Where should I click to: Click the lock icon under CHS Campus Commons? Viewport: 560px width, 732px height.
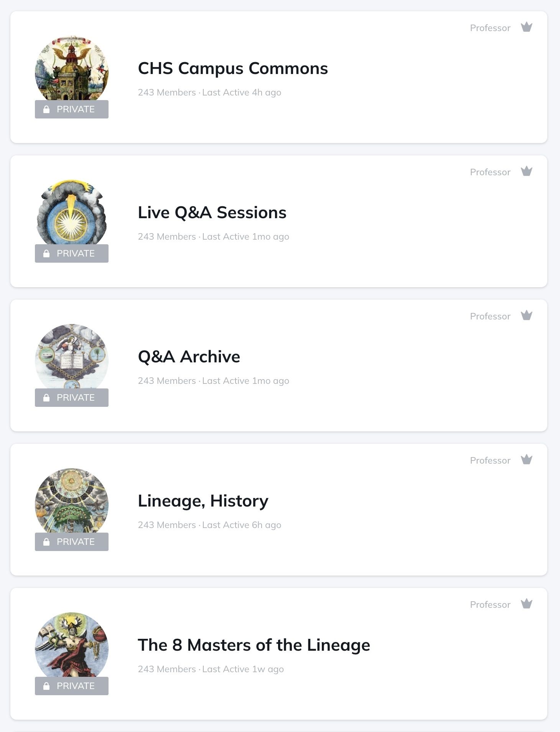tap(46, 109)
